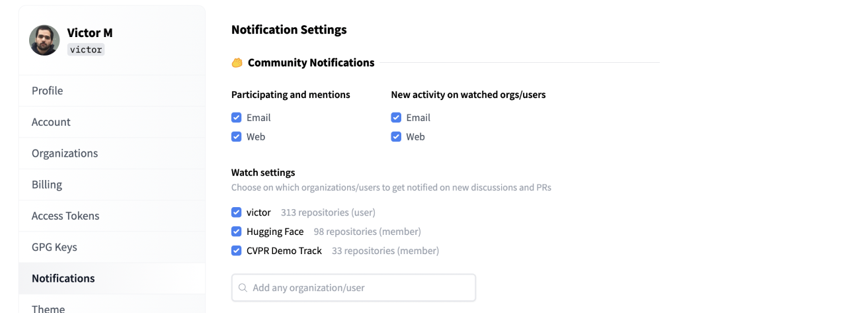868x313 pixels.
Task: Uncheck Email under Participating and mentions
Action: (236, 118)
